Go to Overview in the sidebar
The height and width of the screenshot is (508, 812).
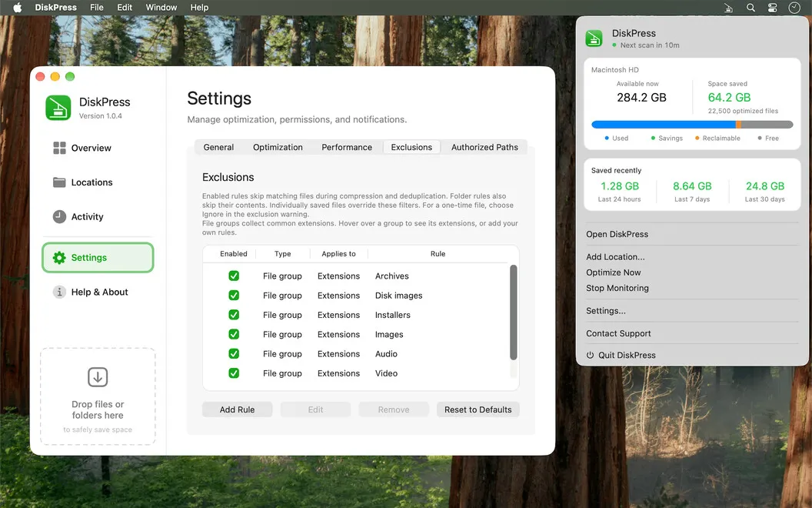(98, 148)
